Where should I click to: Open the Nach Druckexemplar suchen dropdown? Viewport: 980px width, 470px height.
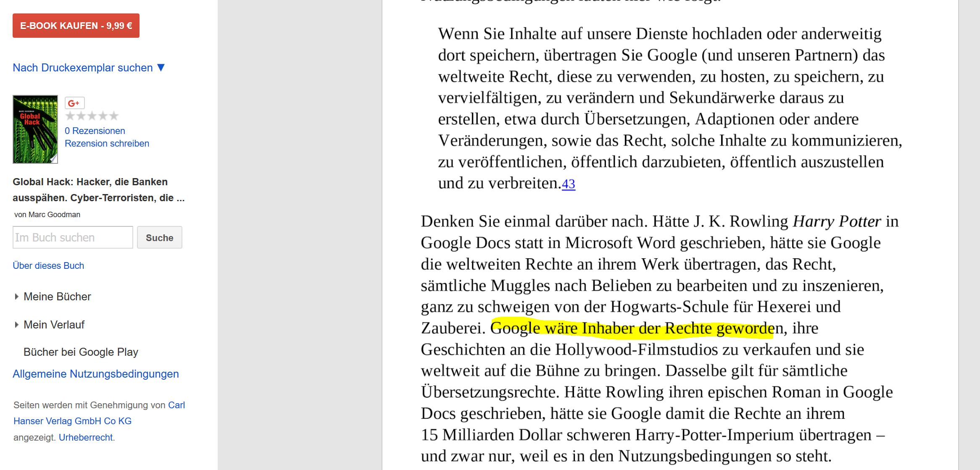click(x=89, y=68)
